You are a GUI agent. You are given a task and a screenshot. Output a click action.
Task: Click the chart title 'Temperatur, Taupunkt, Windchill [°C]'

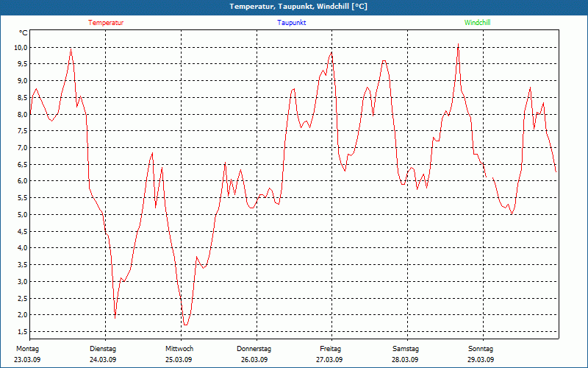coord(298,7)
